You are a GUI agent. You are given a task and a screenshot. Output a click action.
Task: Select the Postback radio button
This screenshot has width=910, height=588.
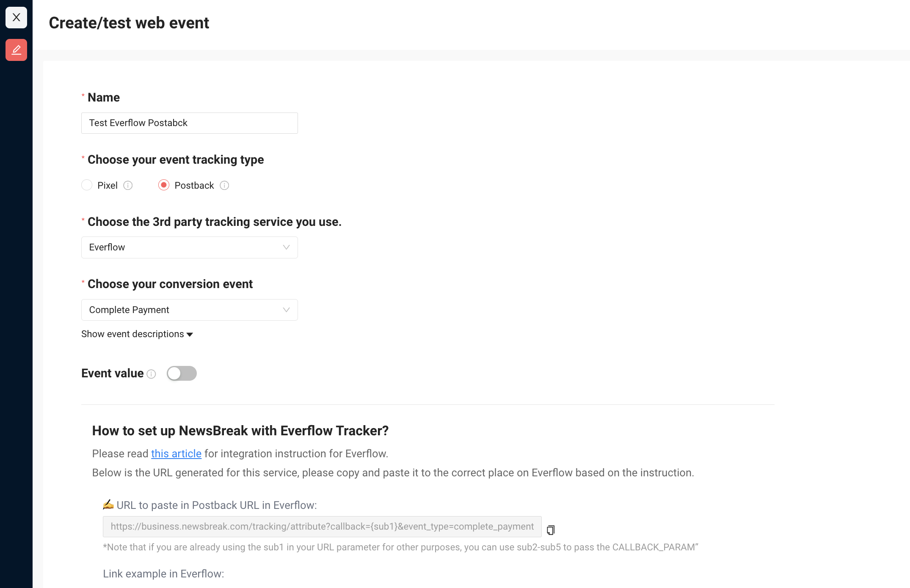click(x=164, y=185)
